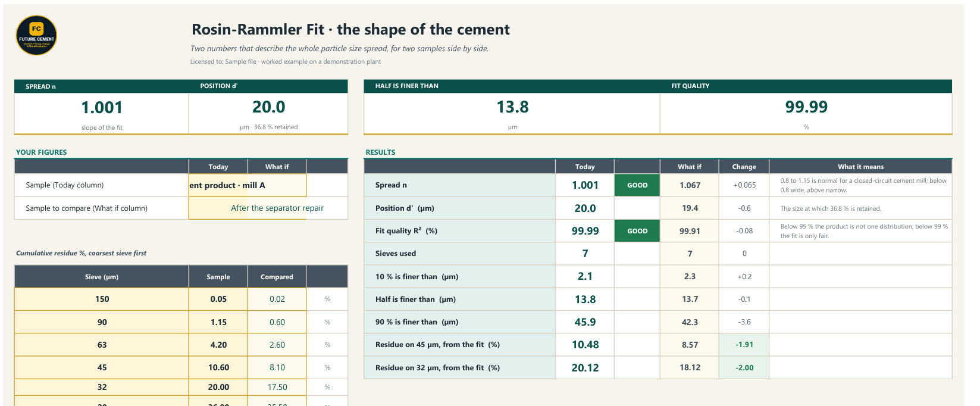The image size is (980, 406).
Task: Click the Future Cement logo
Action: coord(36,35)
